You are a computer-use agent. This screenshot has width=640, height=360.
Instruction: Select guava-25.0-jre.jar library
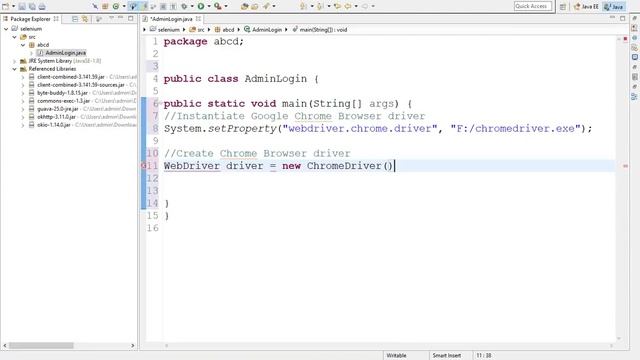[58, 109]
